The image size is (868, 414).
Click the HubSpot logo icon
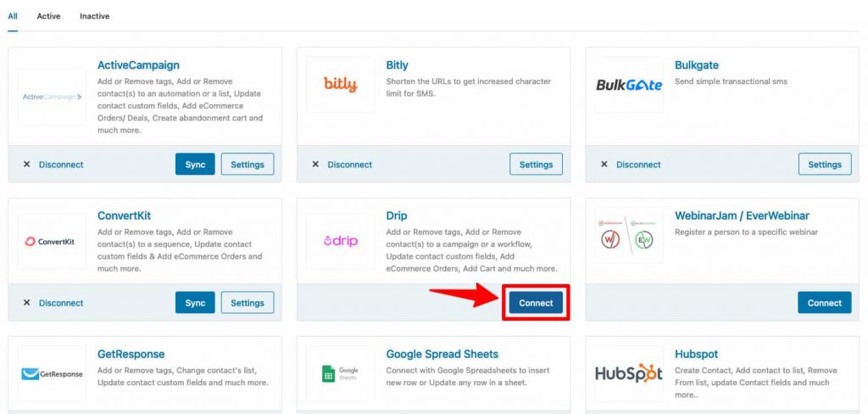point(629,373)
